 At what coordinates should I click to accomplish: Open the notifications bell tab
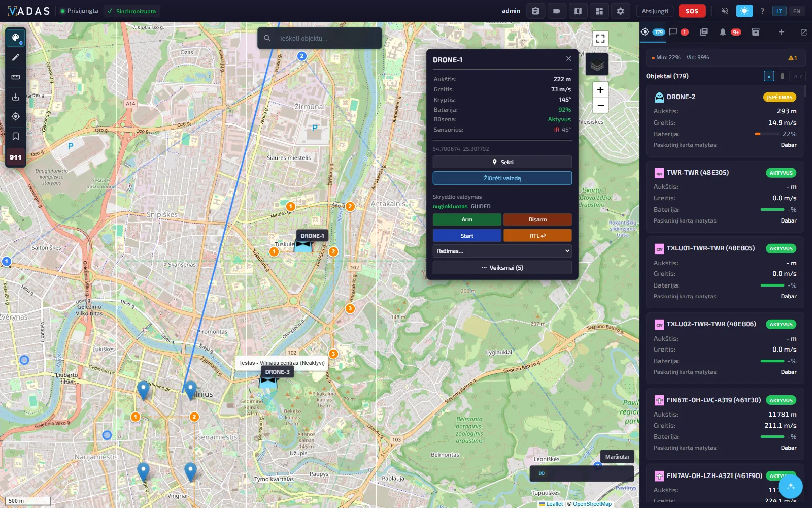coord(723,32)
